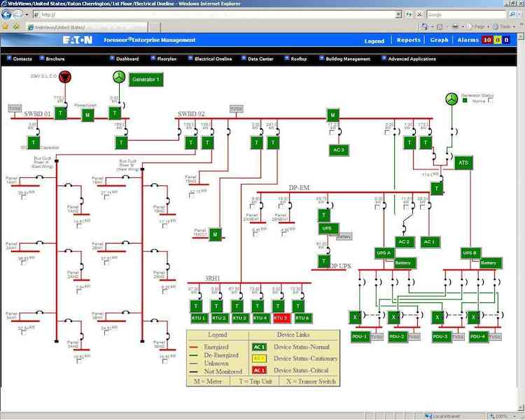This screenshot has height=420, width=525.
Task: Open the search provider dropdown arrow
Action: tap(519, 15)
